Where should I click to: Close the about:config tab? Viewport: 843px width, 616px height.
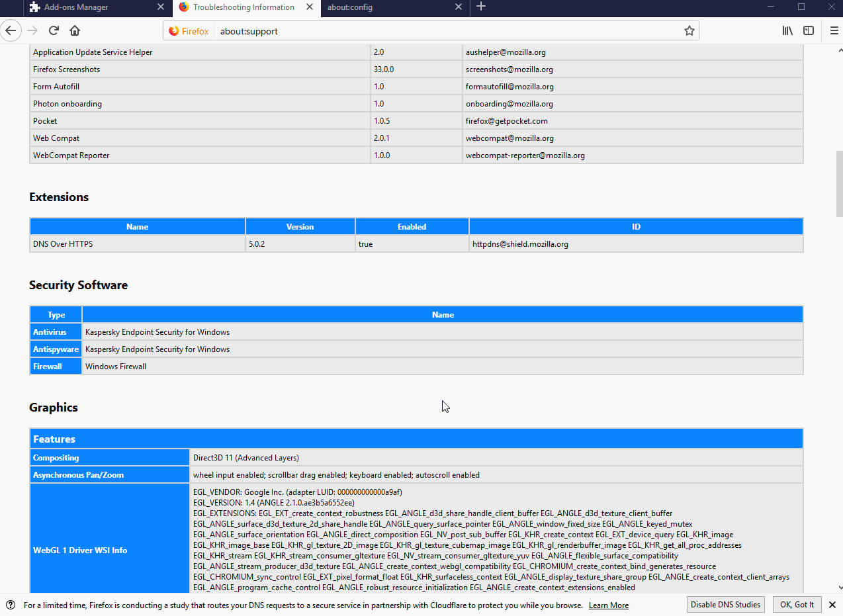459,7
